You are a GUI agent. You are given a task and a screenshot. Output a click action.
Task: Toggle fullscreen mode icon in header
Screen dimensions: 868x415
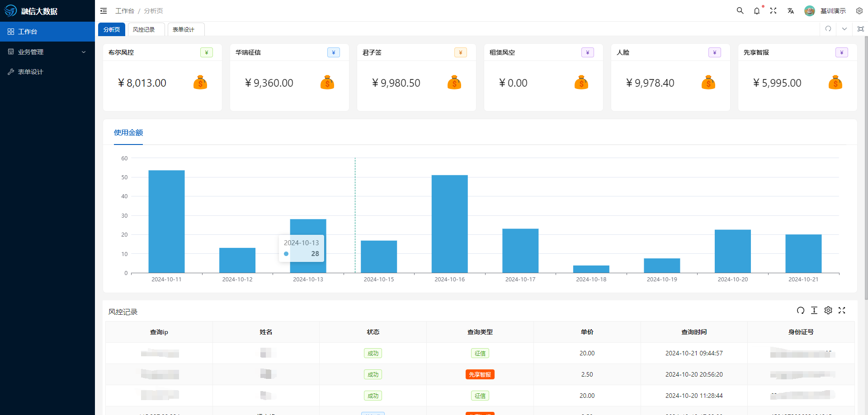coord(774,11)
